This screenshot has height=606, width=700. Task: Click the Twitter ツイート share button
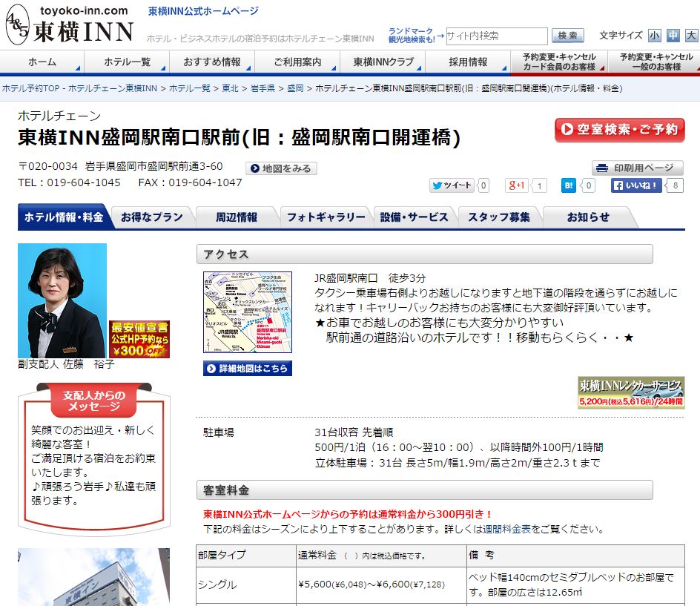point(452,185)
